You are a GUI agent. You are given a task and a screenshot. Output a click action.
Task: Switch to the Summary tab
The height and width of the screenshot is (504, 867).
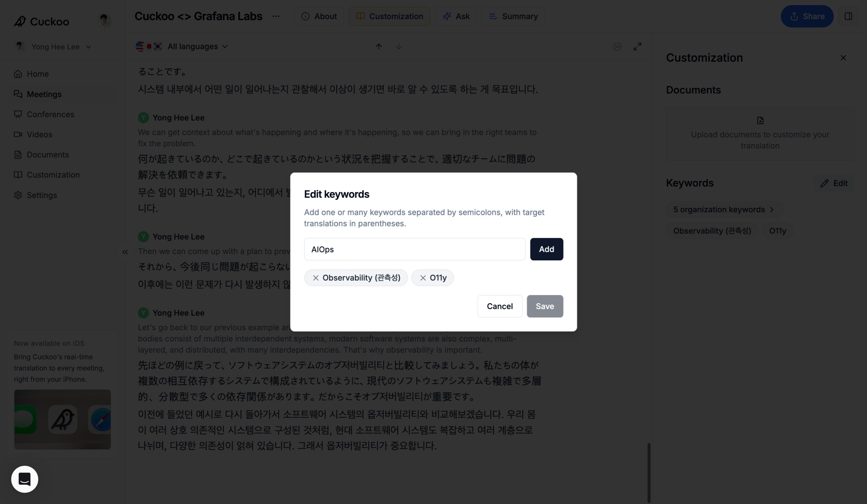pyautogui.click(x=513, y=16)
